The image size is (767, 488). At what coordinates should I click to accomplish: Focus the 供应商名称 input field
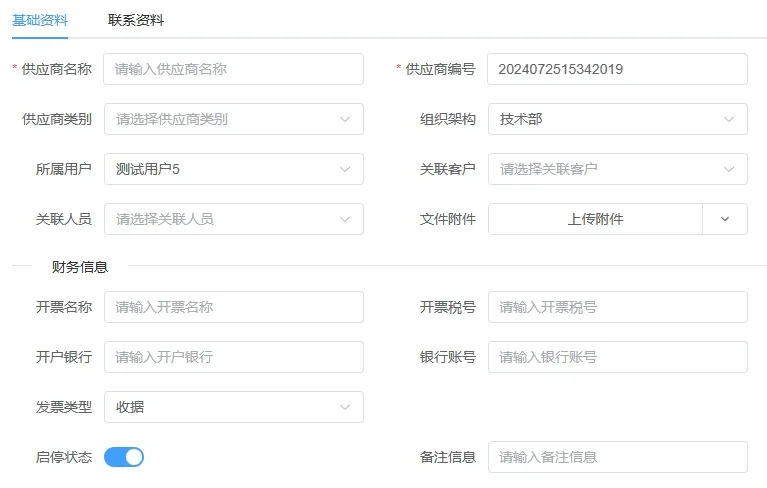[x=233, y=69]
